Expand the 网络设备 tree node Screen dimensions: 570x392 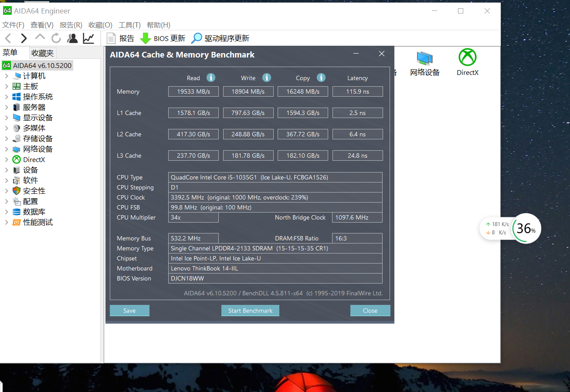pyautogui.click(x=7, y=149)
